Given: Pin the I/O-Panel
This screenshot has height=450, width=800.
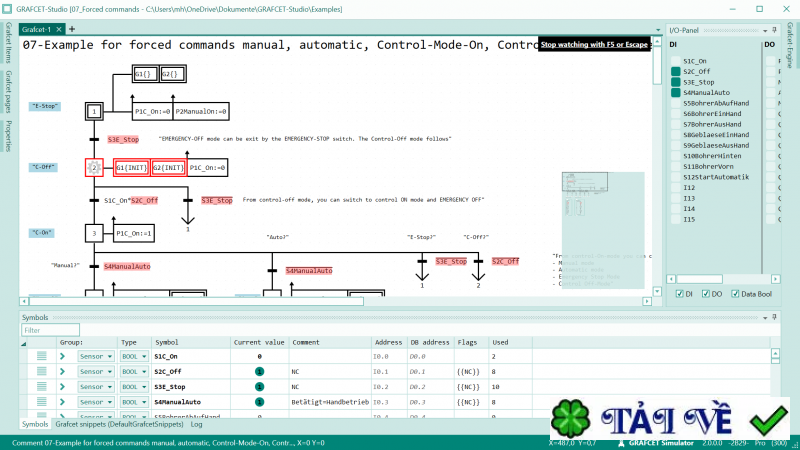Looking at the screenshot, I should (774, 30).
